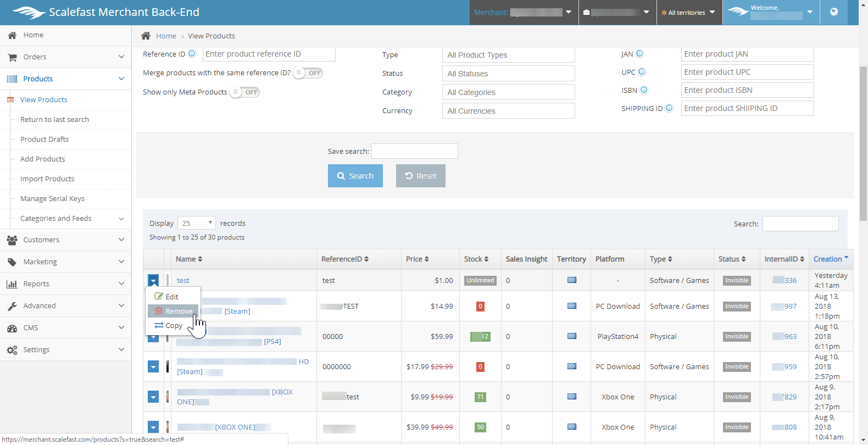Click the ISBN info help icon
The width and height of the screenshot is (868, 445).
(x=644, y=90)
